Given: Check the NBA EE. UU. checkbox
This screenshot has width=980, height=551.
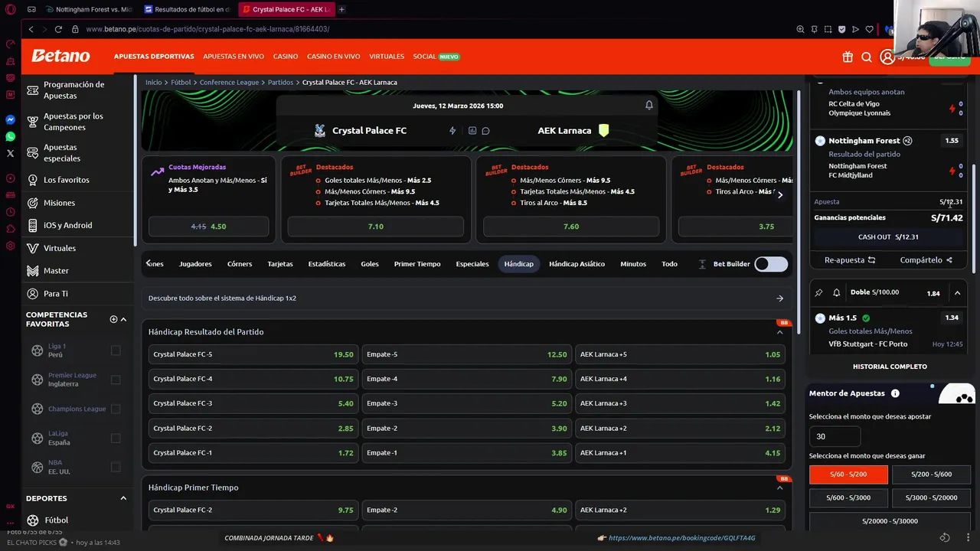Looking at the screenshot, I should tap(116, 467).
